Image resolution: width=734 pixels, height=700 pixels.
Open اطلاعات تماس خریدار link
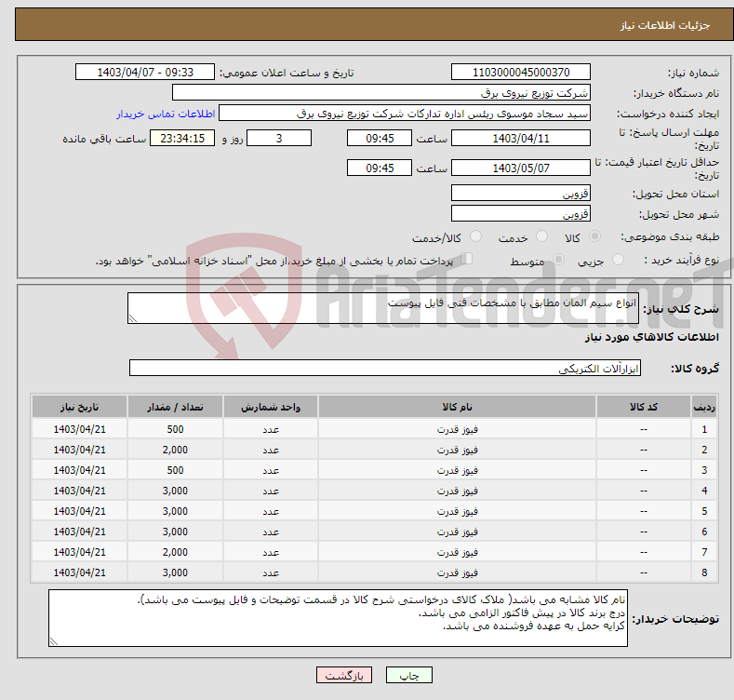coord(166,114)
